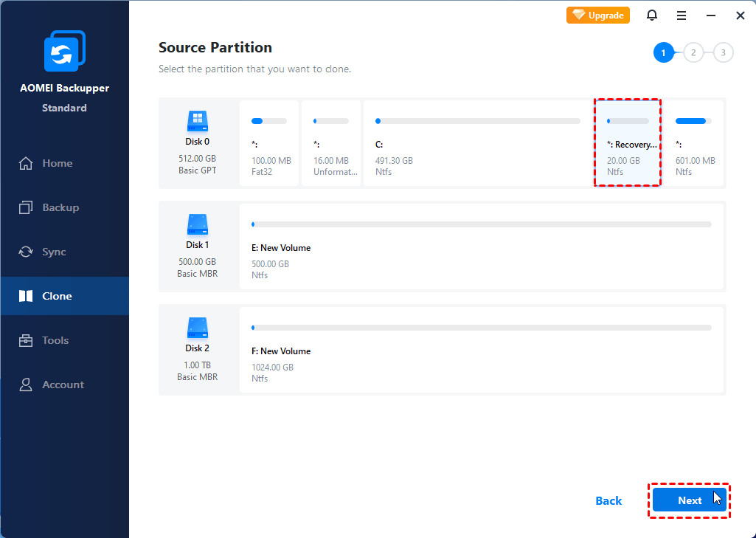Viewport: 756px width, 538px height.
Task: Click step 2 indicator circle
Action: click(x=693, y=52)
